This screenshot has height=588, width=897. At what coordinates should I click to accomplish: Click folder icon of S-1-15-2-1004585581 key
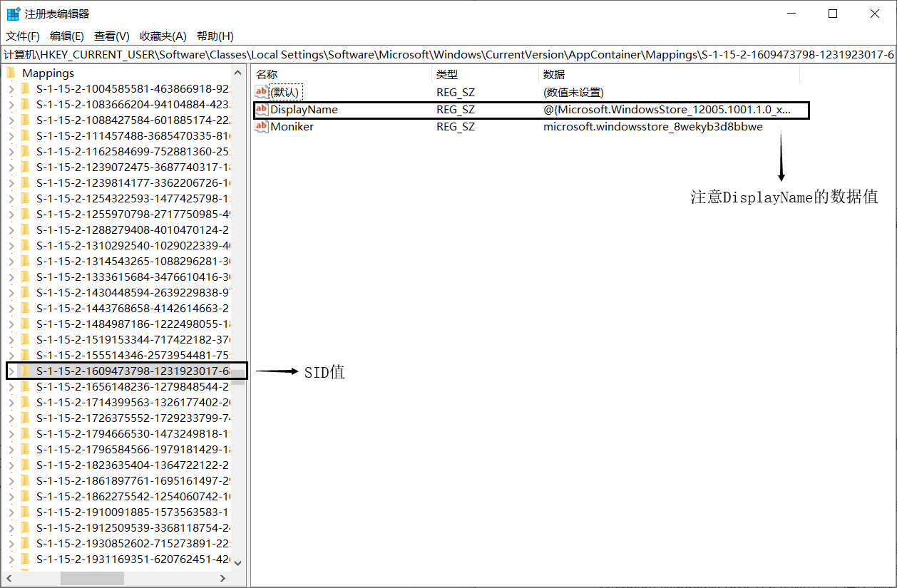(x=26, y=88)
